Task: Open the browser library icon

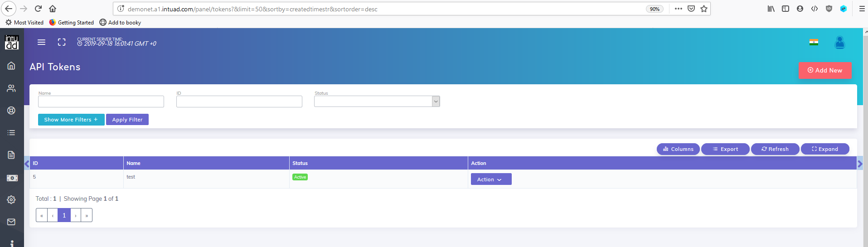Action: click(x=771, y=9)
